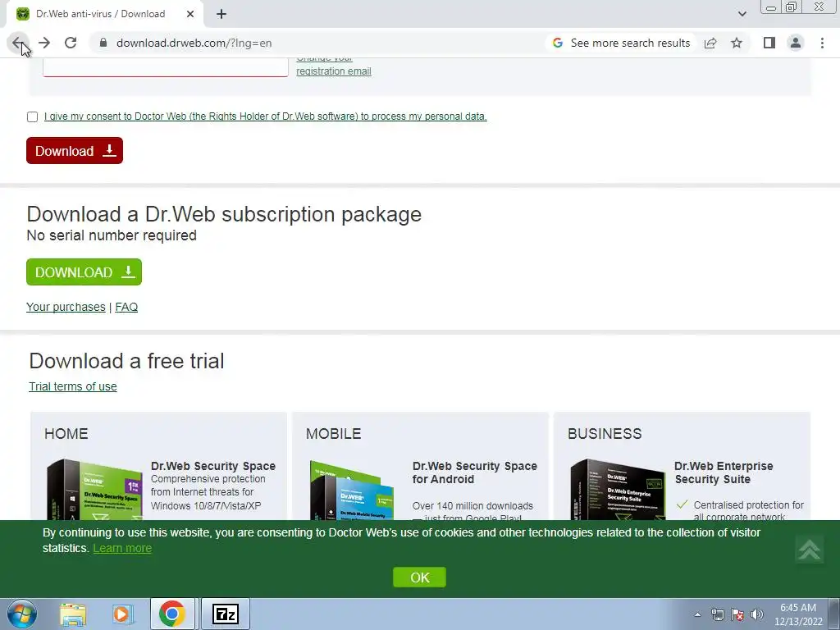Open the FAQ link
840x630 pixels.
click(126, 307)
